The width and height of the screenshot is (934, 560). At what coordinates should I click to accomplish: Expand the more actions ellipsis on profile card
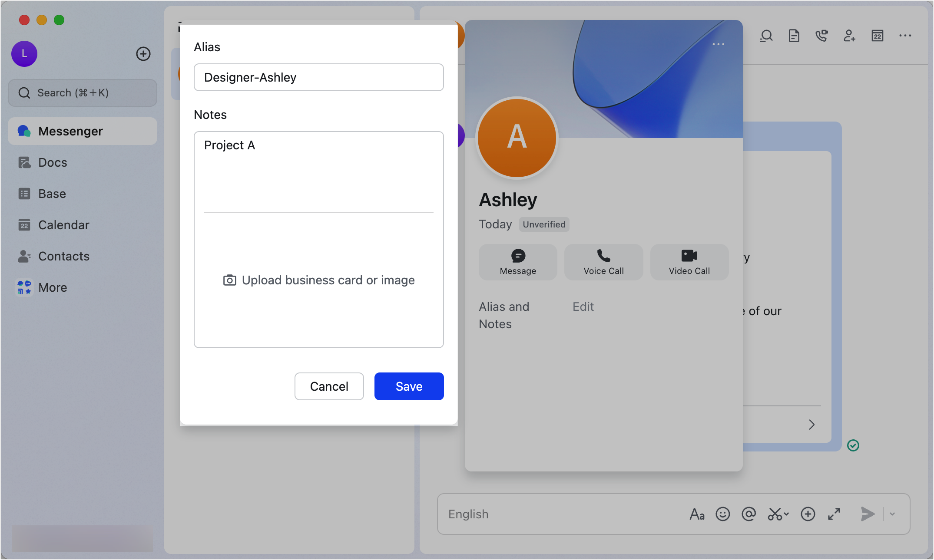[719, 44]
